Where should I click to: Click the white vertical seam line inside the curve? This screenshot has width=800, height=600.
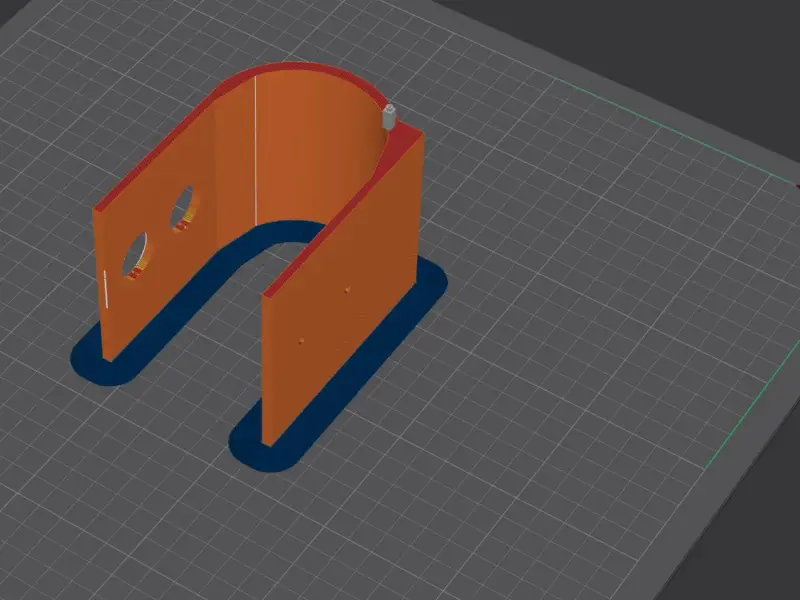pyautogui.click(x=256, y=151)
